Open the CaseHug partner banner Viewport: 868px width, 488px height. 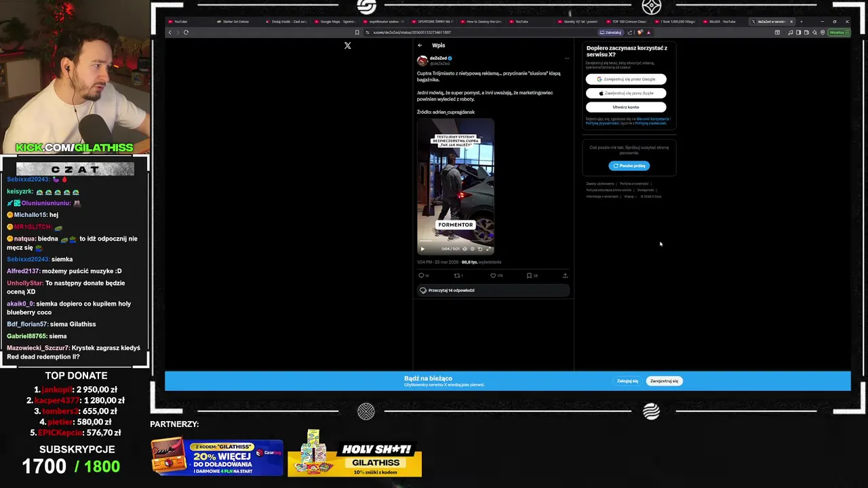[x=217, y=457]
